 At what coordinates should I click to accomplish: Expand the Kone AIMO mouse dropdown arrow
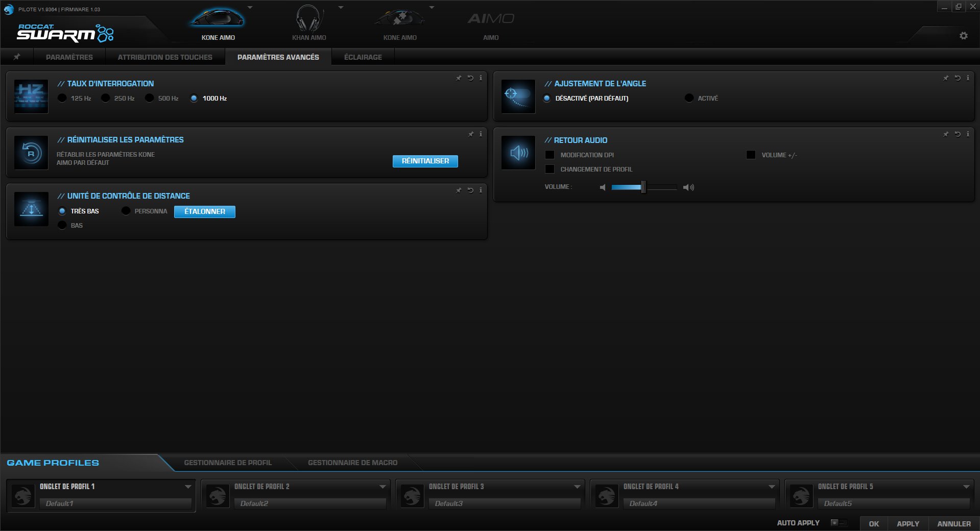click(250, 7)
